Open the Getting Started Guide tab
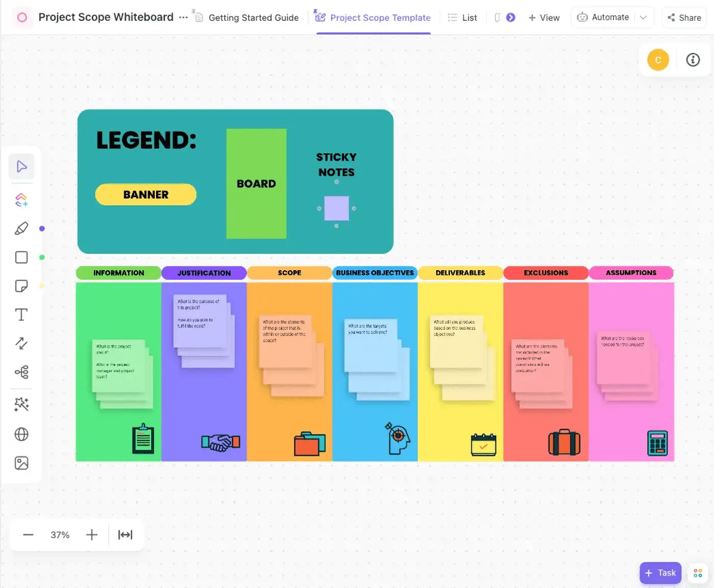This screenshot has width=714, height=588. [246, 17]
